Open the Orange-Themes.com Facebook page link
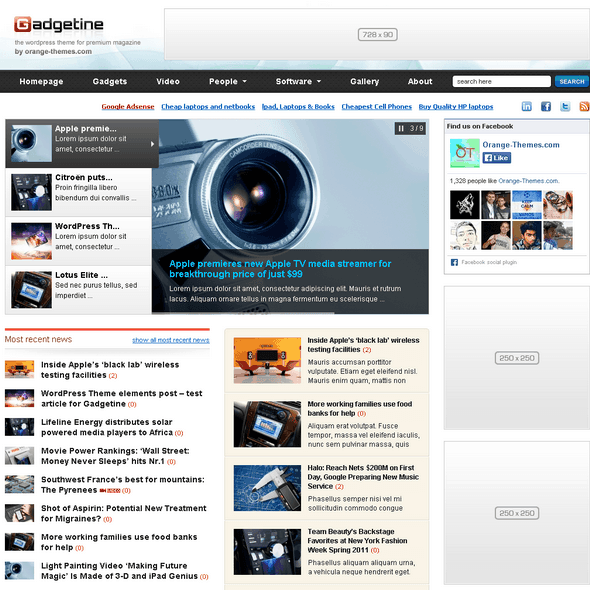Screen dimensions: 590x590 [521, 145]
